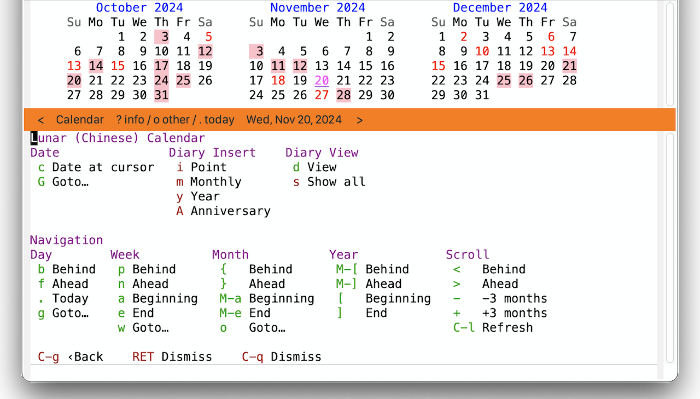Select November 27 red date
The image size is (700, 399).
322,95
